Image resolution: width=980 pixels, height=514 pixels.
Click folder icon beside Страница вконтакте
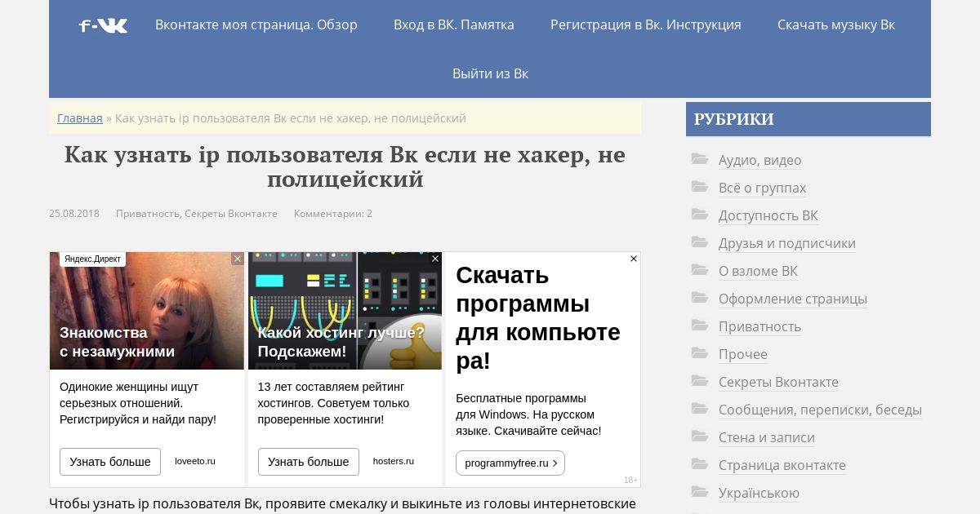[x=700, y=464]
